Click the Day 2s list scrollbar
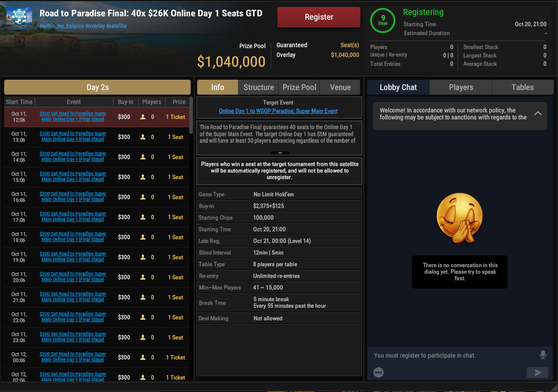Image resolution: width=558 pixels, height=392 pixels. tap(191, 116)
